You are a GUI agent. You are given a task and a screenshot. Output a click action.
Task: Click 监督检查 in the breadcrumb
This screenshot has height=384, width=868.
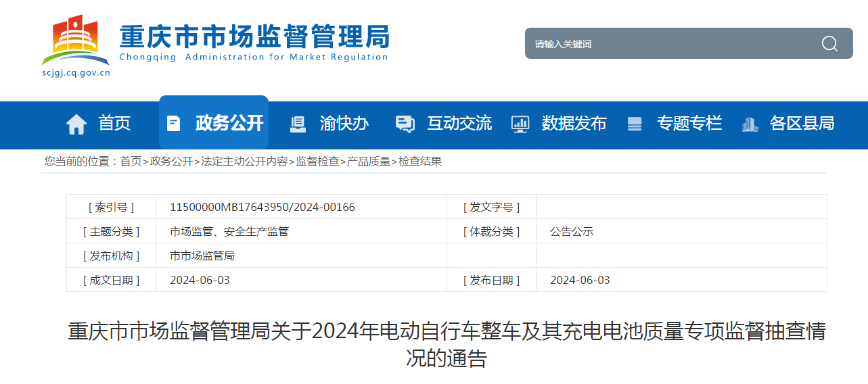point(317,162)
